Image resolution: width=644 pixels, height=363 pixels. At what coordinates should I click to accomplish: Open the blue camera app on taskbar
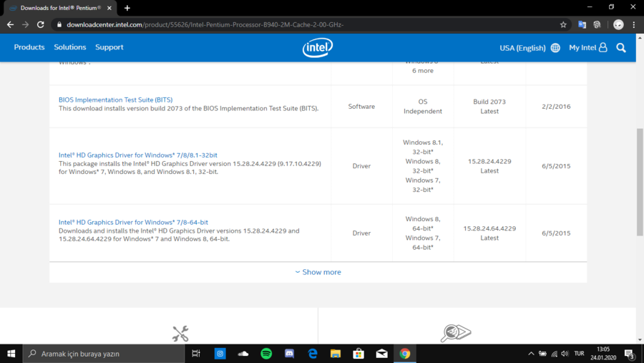click(220, 354)
